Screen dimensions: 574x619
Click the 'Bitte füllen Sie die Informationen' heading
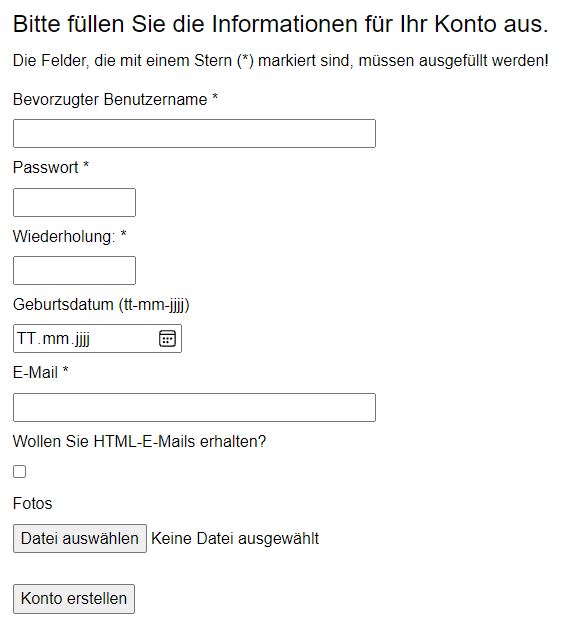click(281, 24)
